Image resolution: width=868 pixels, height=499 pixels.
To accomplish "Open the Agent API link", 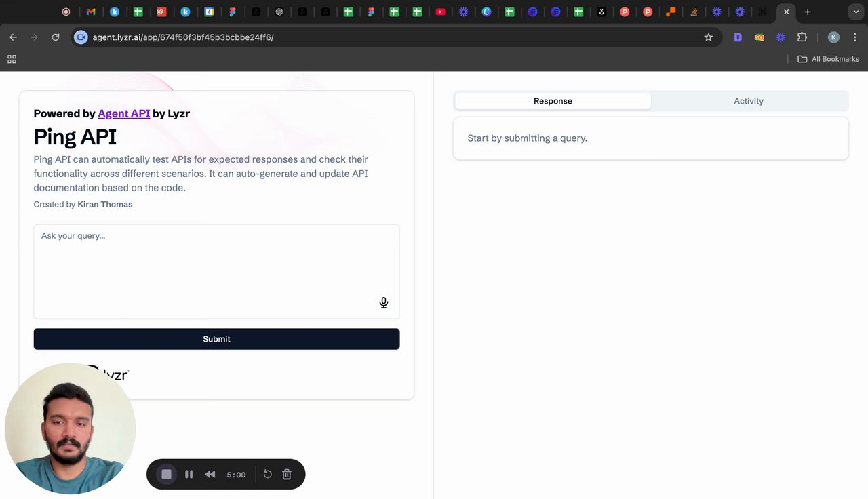I will (x=124, y=113).
